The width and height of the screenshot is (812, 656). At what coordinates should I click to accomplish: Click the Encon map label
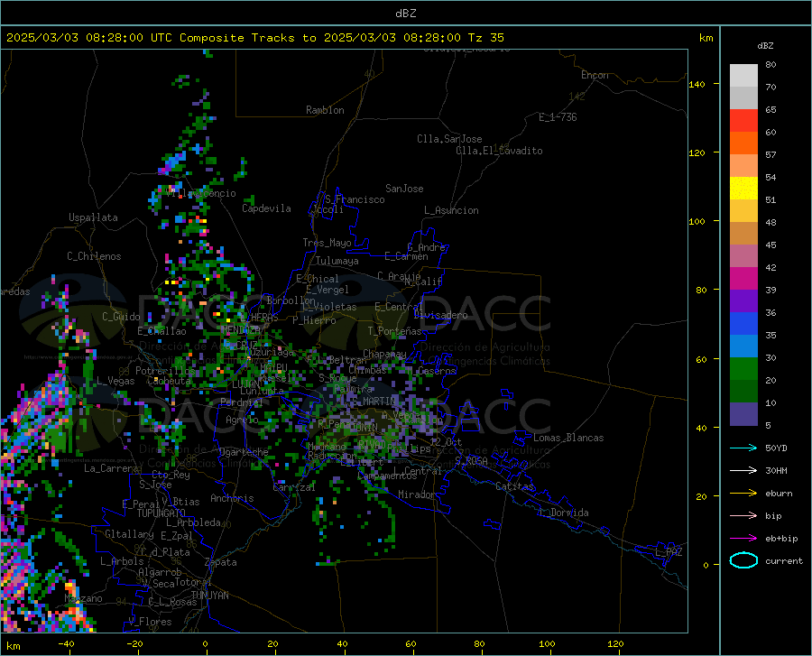(595, 75)
